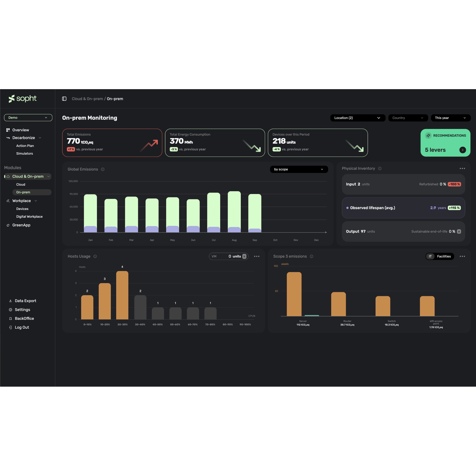Open the Hosts Usage info icon

95,257
